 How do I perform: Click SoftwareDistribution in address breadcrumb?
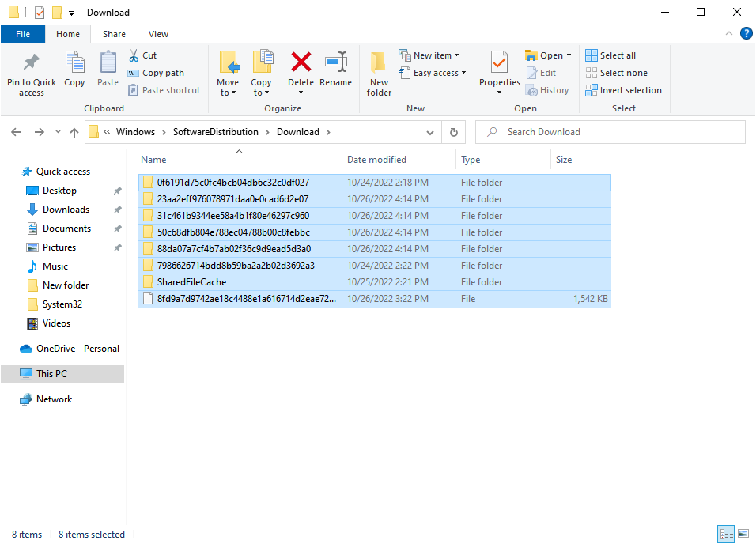click(216, 132)
